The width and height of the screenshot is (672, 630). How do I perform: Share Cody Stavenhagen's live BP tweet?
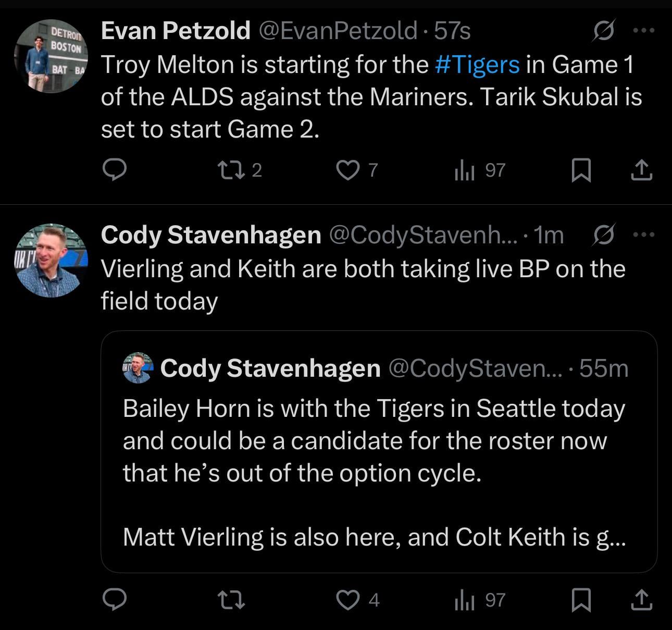pos(641,600)
